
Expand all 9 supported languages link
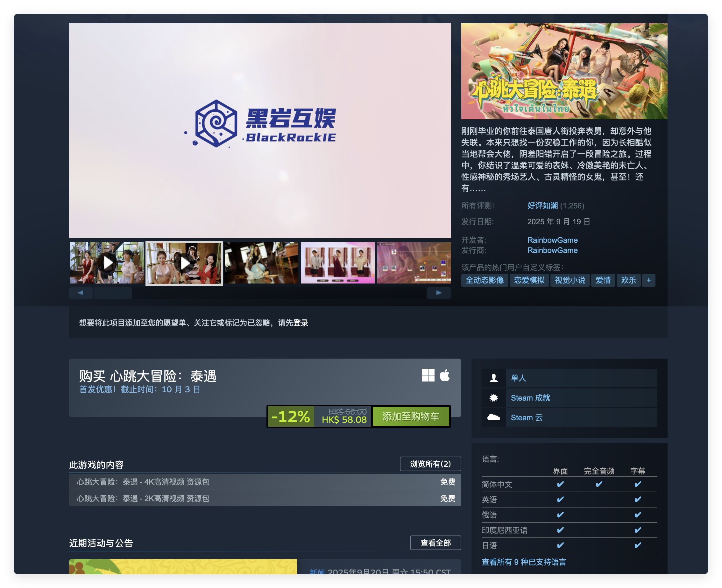click(524, 562)
